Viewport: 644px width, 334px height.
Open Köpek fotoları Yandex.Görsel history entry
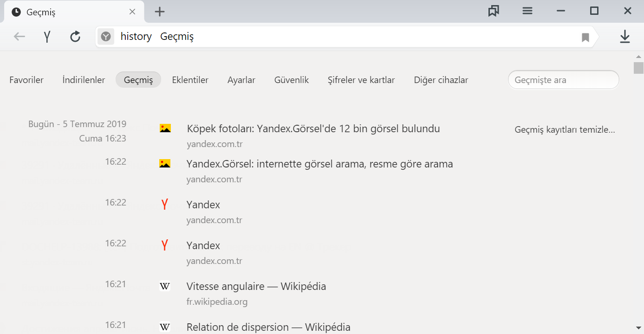coord(313,128)
